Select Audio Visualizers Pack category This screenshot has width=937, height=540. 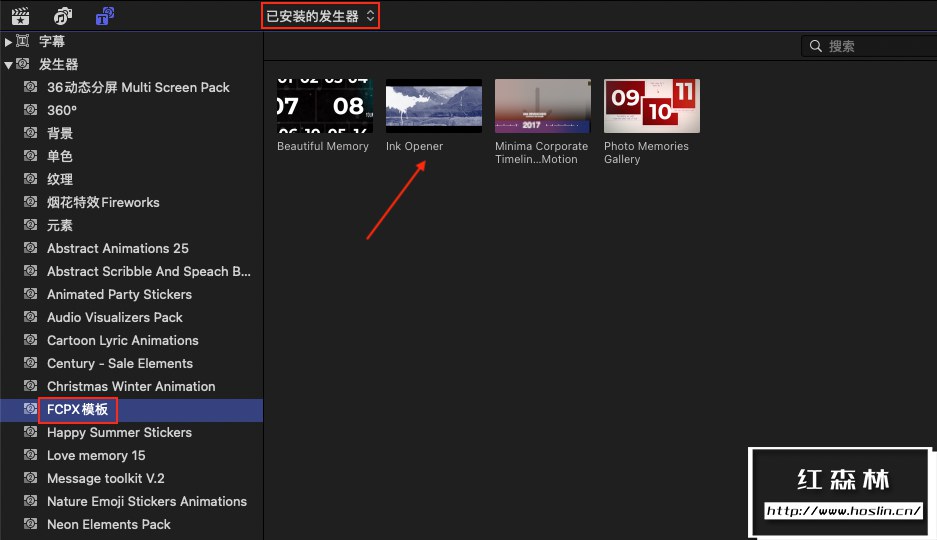[x=131, y=317]
